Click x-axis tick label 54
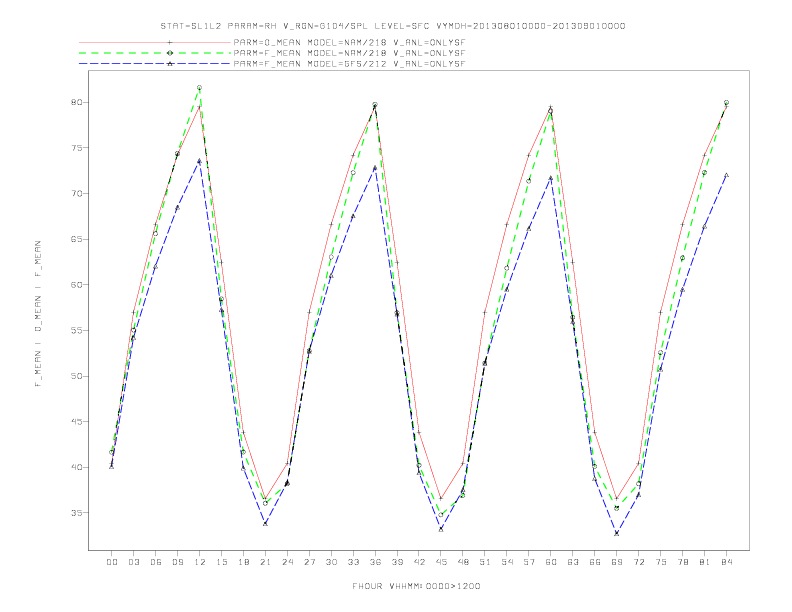The image size is (792, 612). [507, 562]
